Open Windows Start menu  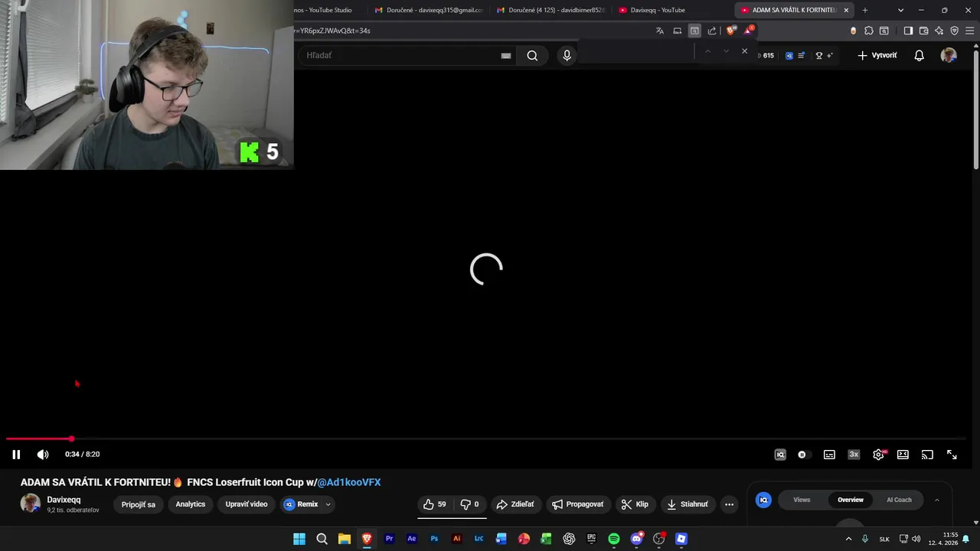pos(299,539)
